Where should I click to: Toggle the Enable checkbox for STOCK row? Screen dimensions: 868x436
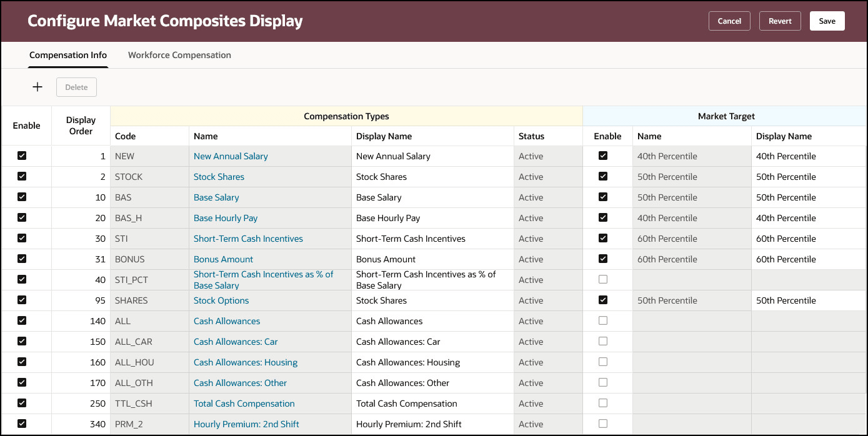22,176
